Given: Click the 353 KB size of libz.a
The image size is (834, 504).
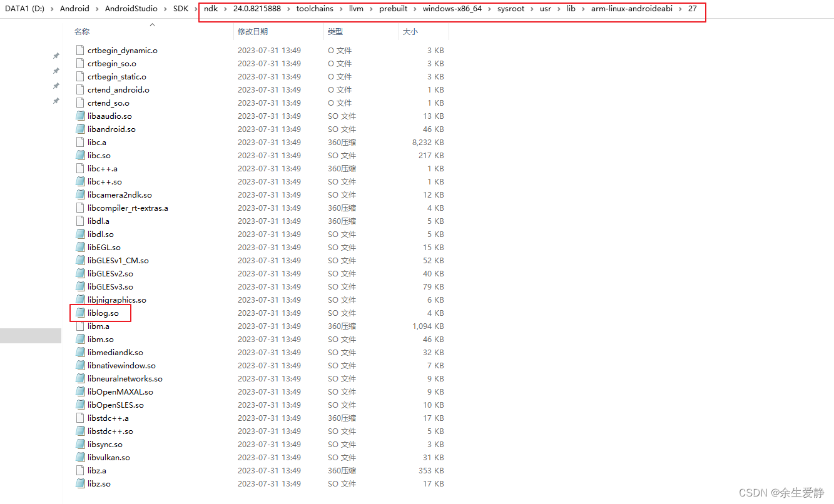Looking at the screenshot, I should pyautogui.click(x=431, y=470).
